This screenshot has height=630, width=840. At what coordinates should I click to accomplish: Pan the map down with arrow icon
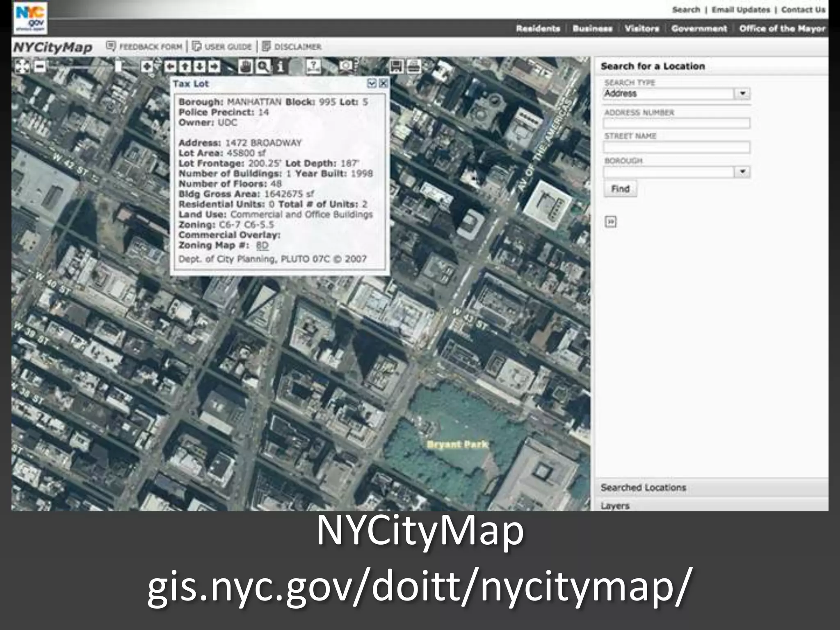199,66
